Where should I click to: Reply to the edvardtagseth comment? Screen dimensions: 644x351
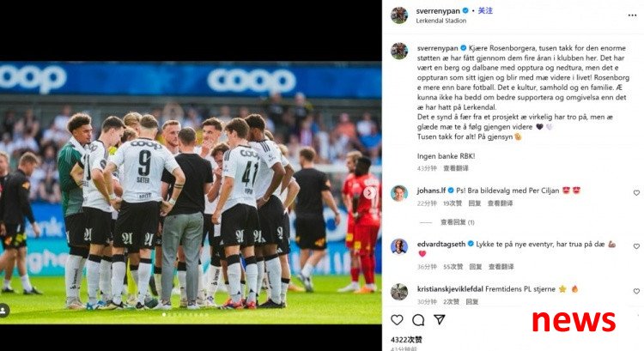(x=475, y=267)
